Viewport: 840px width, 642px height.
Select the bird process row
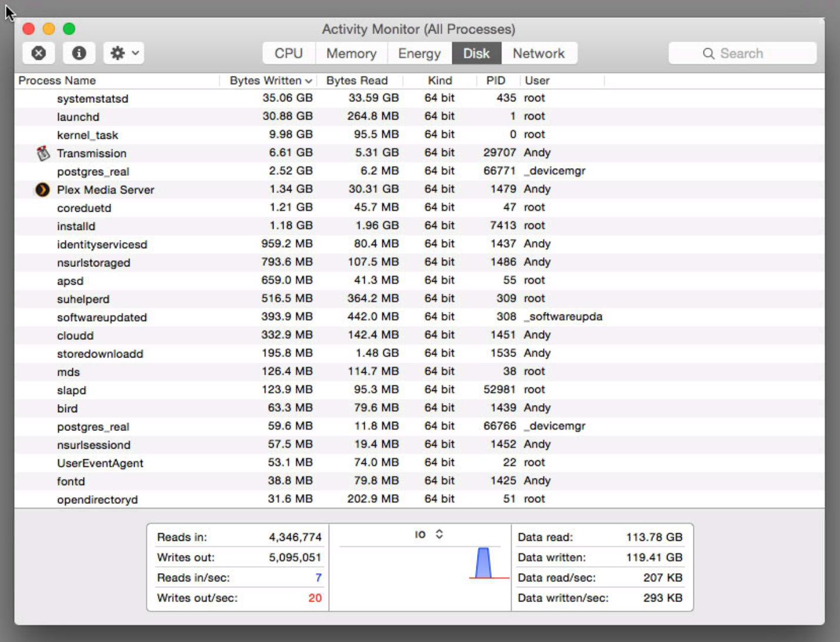(x=419, y=408)
